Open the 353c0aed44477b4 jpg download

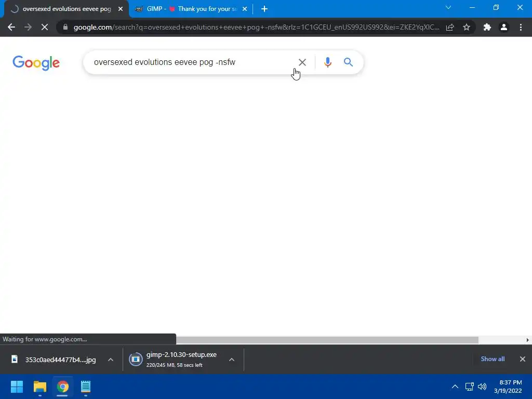pos(60,360)
